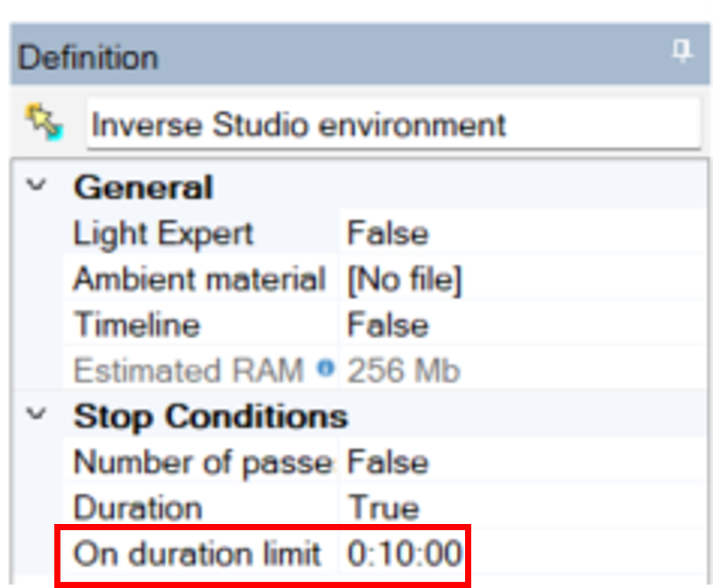Viewport: 713px width, 588px height.
Task: Select the Estimated RAM label
Action: [x=188, y=370]
